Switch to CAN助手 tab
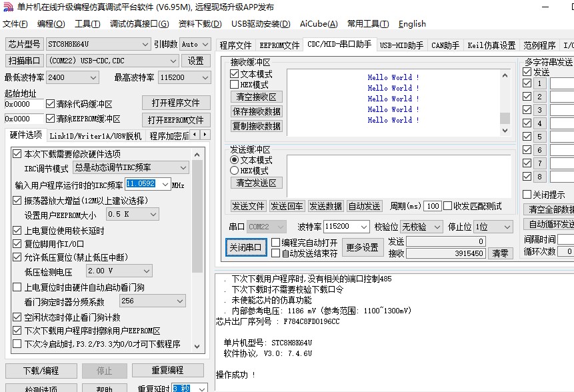Screen dimensions: 574x392 [x=445, y=45]
